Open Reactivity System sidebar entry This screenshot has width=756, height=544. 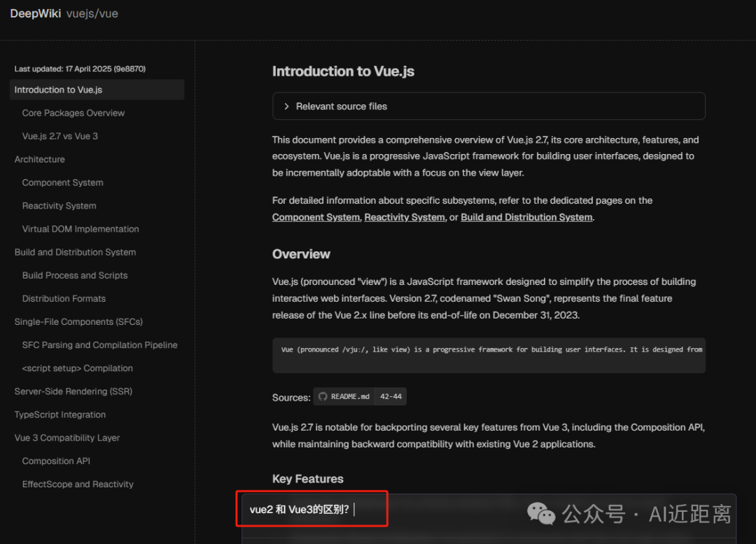pos(59,206)
